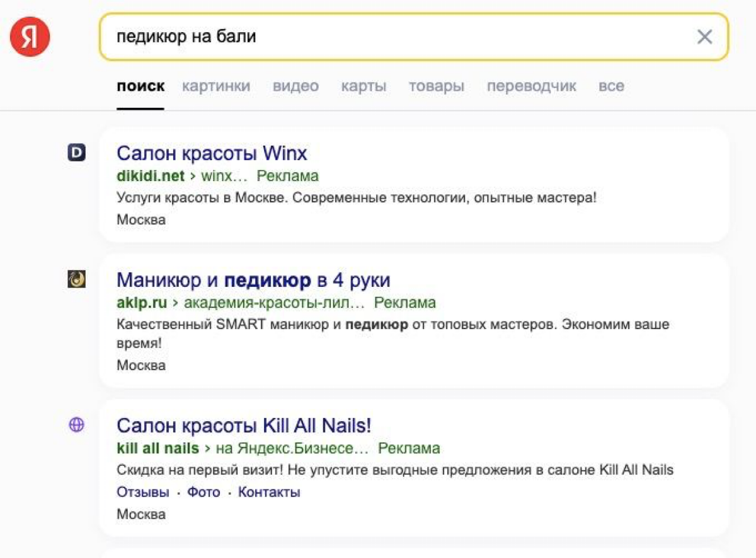Switch to the картинки tab

click(216, 86)
